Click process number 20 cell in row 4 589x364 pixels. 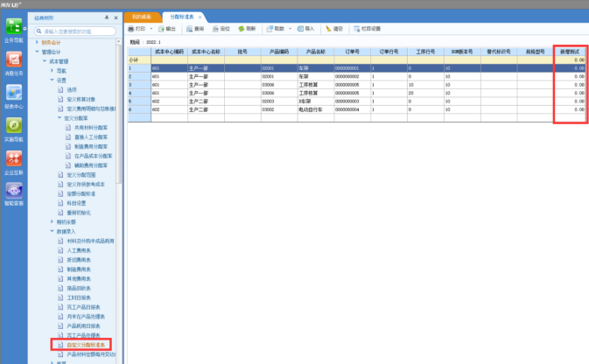tap(425, 93)
